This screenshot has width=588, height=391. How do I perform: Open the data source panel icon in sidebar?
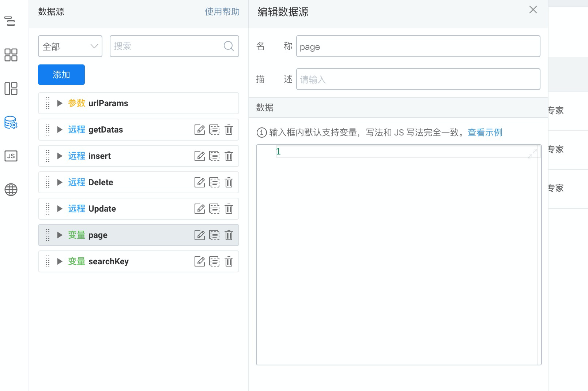(11, 122)
